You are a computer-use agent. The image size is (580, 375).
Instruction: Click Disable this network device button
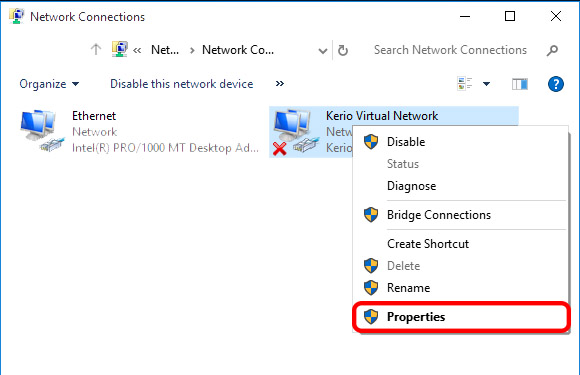[x=182, y=84]
